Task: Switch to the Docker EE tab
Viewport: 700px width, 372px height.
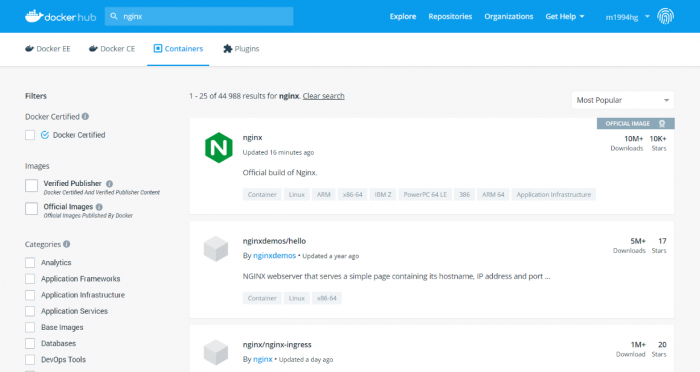Action: (48, 49)
